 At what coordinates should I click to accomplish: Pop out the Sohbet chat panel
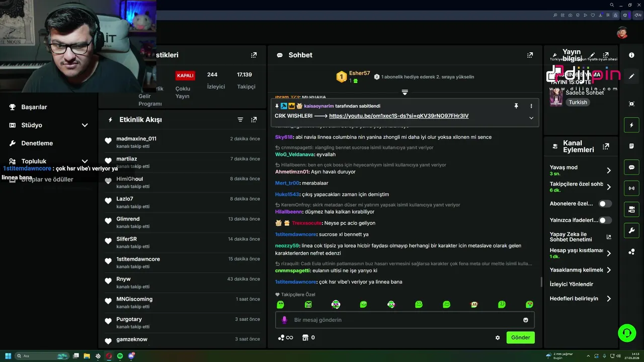(x=530, y=55)
